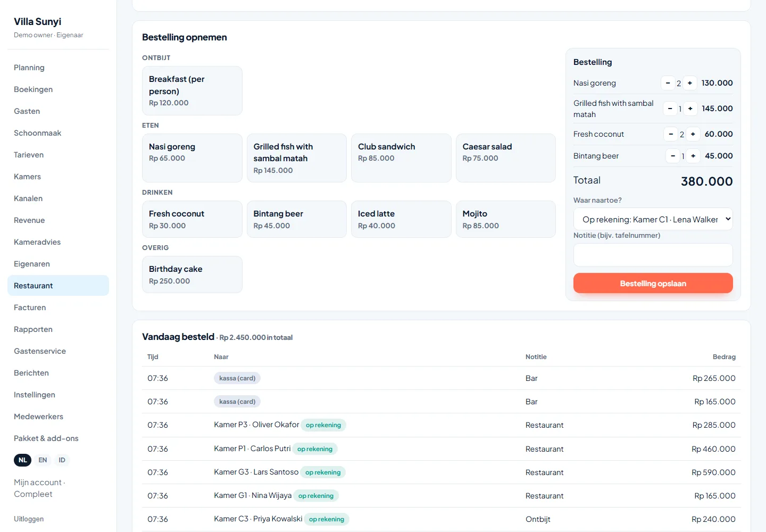Image resolution: width=766 pixels, height=532 pixels.
Task: Go to Gastenservice section
Action: tap(58, 351)
